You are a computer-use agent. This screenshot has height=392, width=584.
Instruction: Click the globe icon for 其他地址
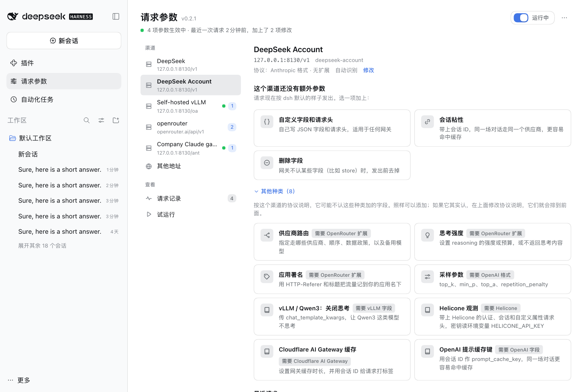coord(149,166)
